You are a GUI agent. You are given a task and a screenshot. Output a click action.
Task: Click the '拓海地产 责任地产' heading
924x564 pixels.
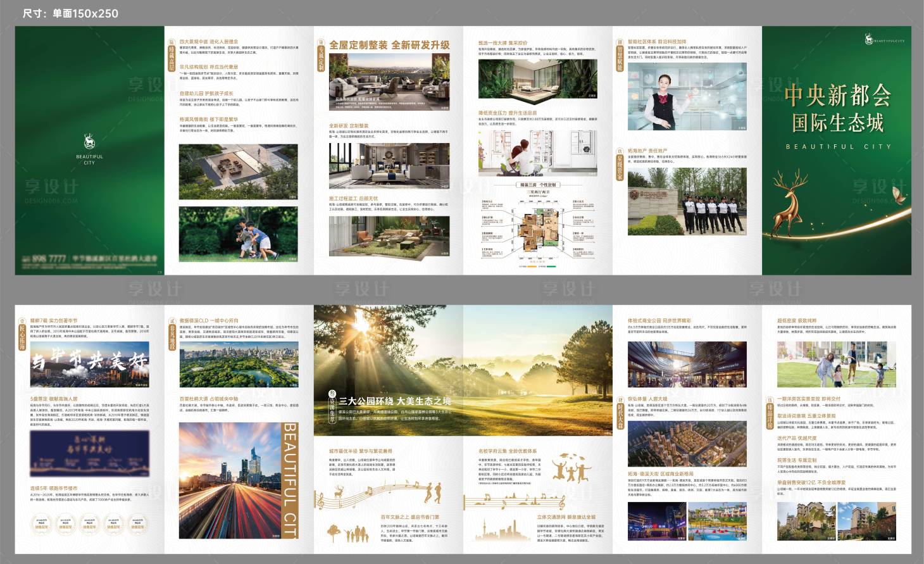click(x=647, y=151)
